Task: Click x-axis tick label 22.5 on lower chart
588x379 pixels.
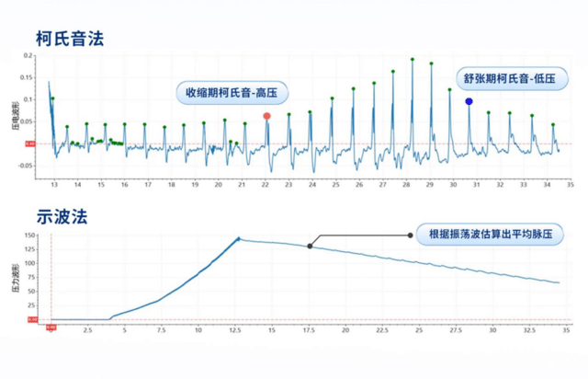Action: (382, 330)
